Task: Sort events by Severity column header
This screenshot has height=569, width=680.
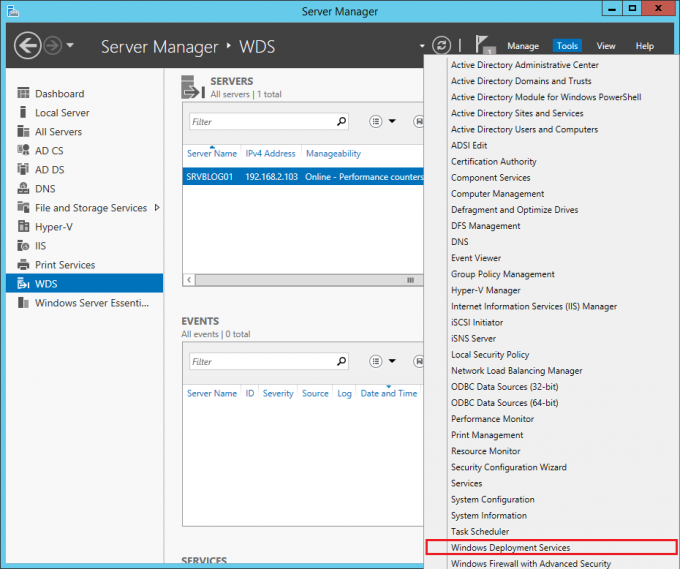Action: click(278, 393)
